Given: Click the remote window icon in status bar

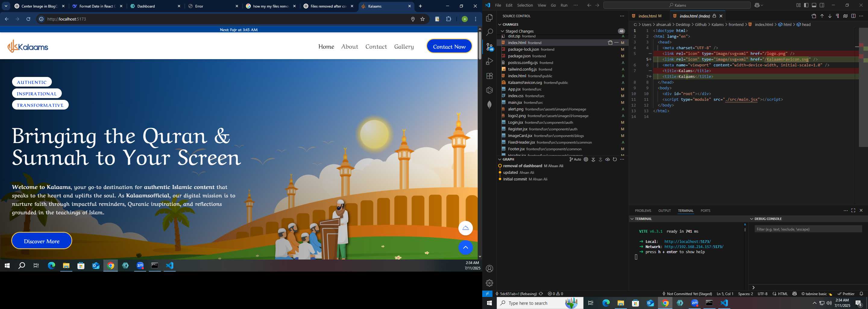Looking at the screenshot, I should tap(487, 294).
